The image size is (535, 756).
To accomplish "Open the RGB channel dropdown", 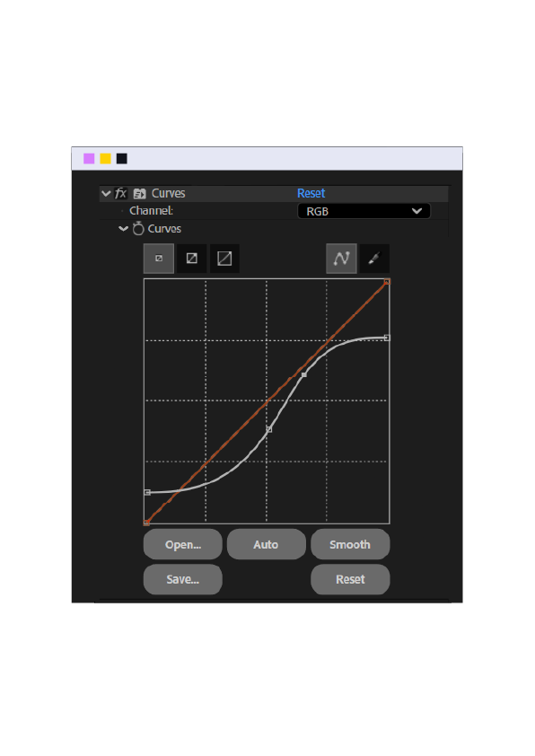I will click(x=364, y=211).
